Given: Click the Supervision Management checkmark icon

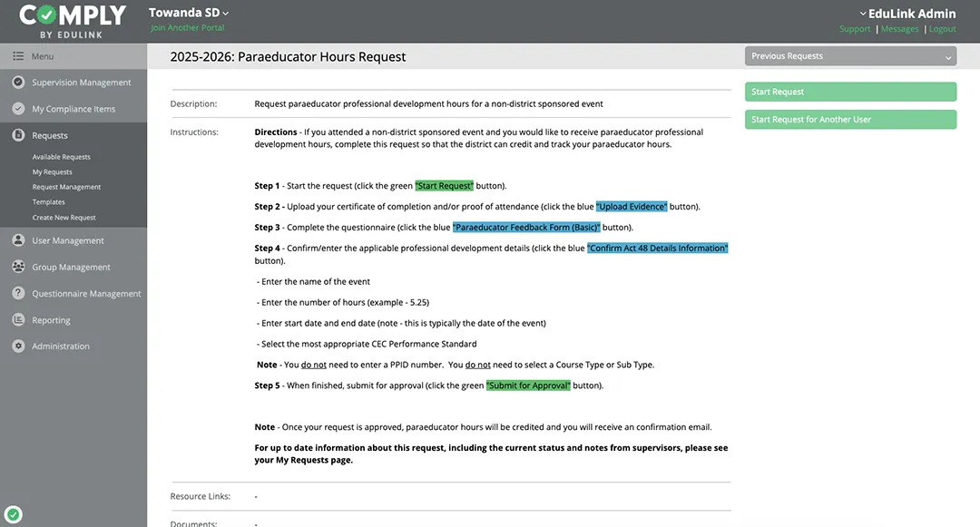Looking at the screenshot, I should [18, 83].
